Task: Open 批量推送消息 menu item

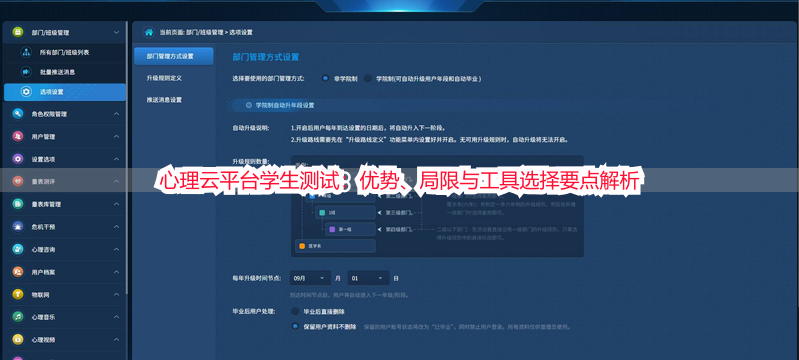Action: 65,72
